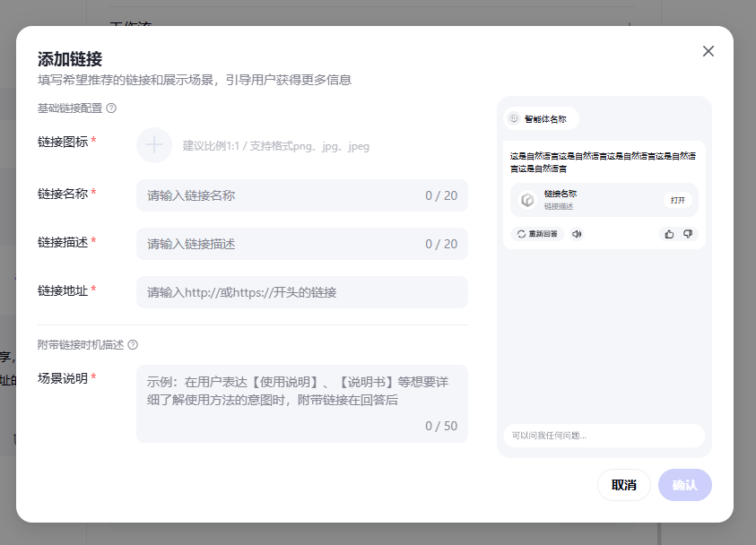This screenshot has width=756, height=545.
Task: Click help icon beside 附带链接时机描述
Action: click(x=133, y=345)
